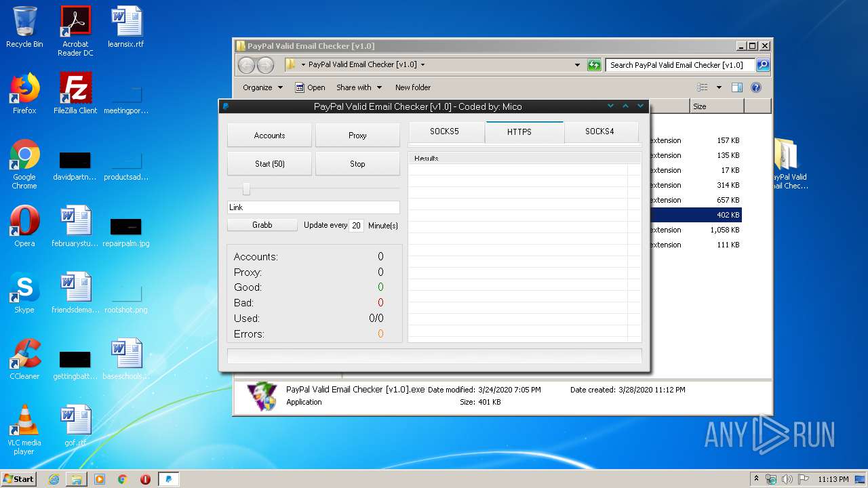
Task: Open view options dropdown arrow
Action: click(x=719, y=87)
